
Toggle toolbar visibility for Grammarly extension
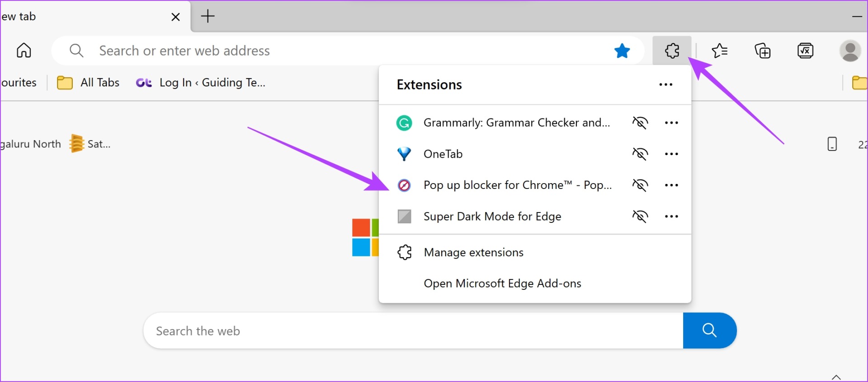click(640, 123)
